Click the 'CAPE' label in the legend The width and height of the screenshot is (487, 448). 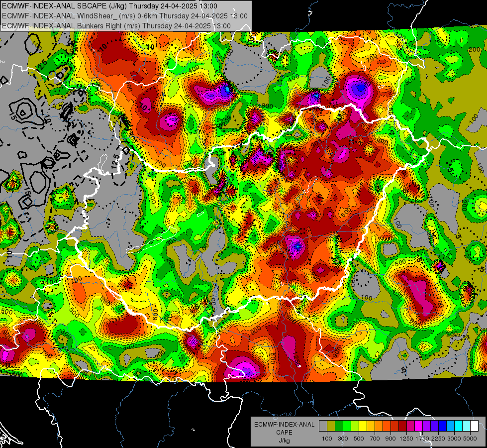(x=284, y=432)
